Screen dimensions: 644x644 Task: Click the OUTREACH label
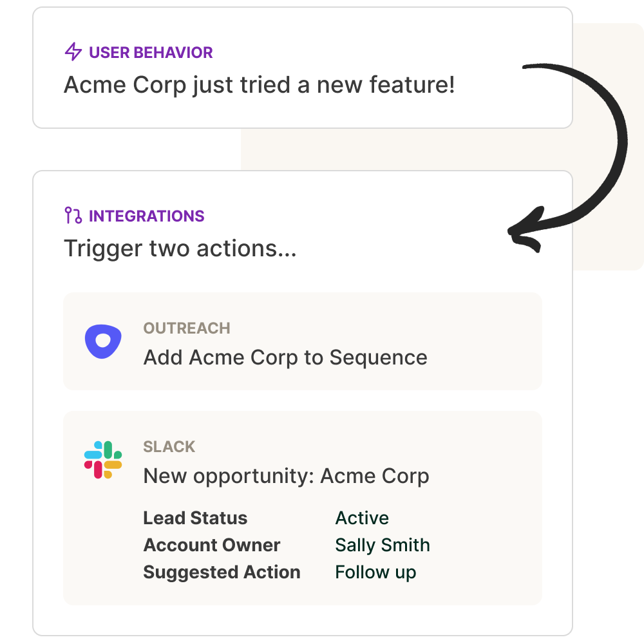(187, 328)
